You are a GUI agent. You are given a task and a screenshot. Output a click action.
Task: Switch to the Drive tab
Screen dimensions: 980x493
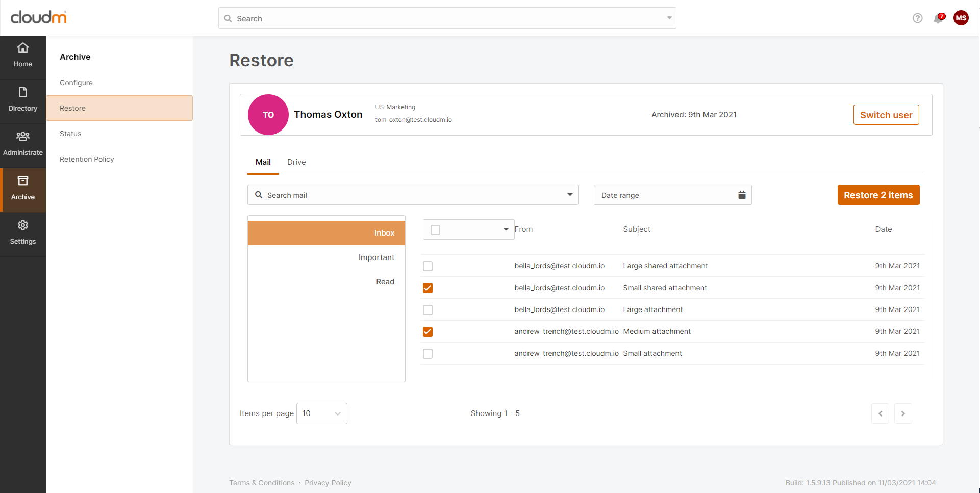tap(296, 162)
